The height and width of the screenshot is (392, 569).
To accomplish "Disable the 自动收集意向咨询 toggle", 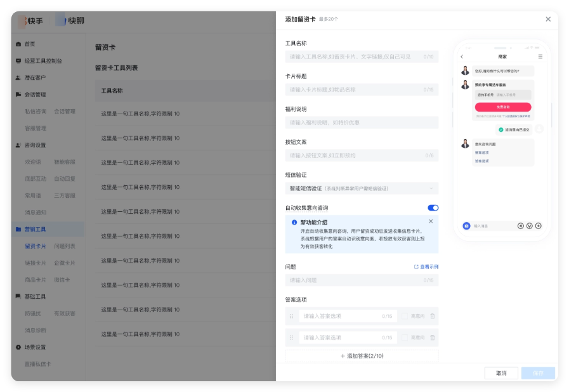I will click(432, 207).
